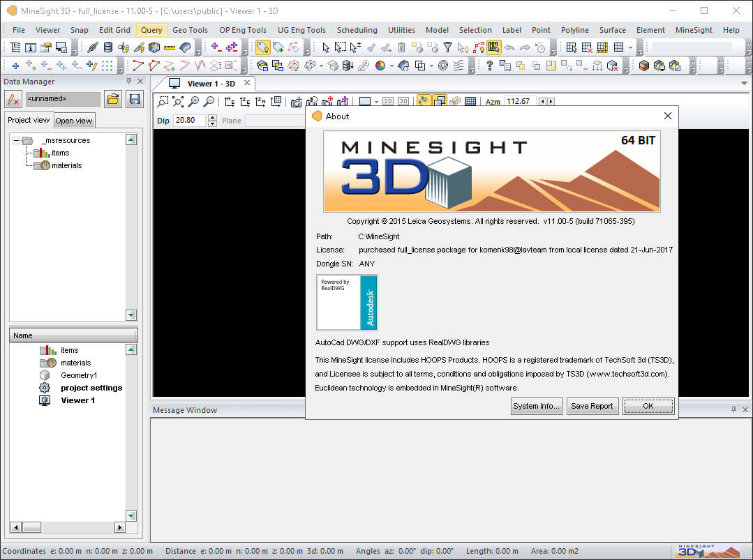Open the display style dropdown in viewer toolbar
This screenshot has height=560, width=753.
375,101
